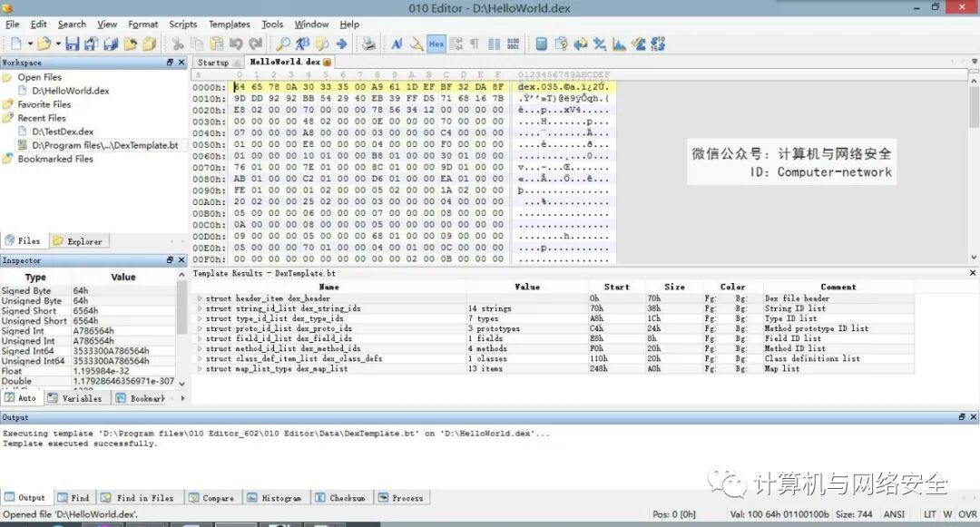980x527 pixels.
Task: Redo the action via toolbar
Action: click(x=255, y=44)
